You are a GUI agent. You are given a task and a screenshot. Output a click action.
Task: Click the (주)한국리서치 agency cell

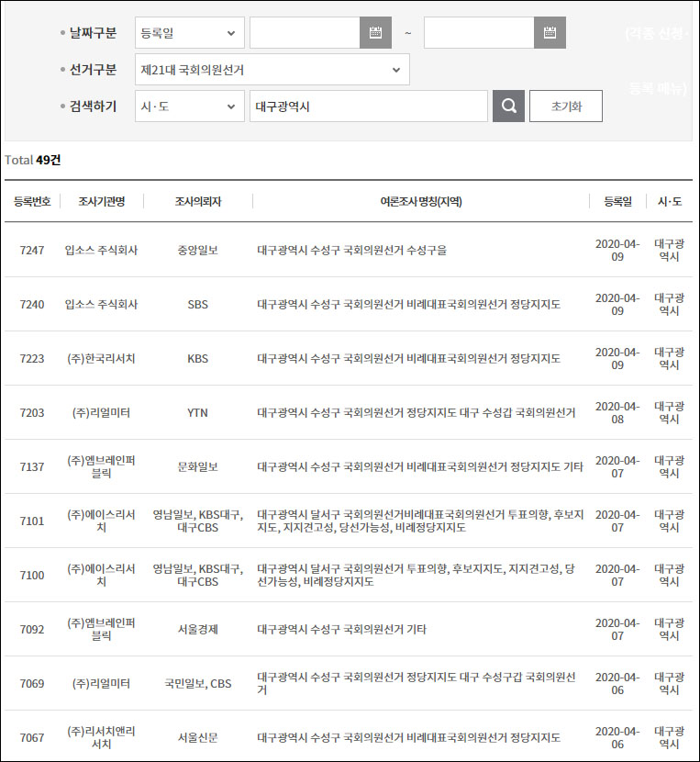click(101, 358)
